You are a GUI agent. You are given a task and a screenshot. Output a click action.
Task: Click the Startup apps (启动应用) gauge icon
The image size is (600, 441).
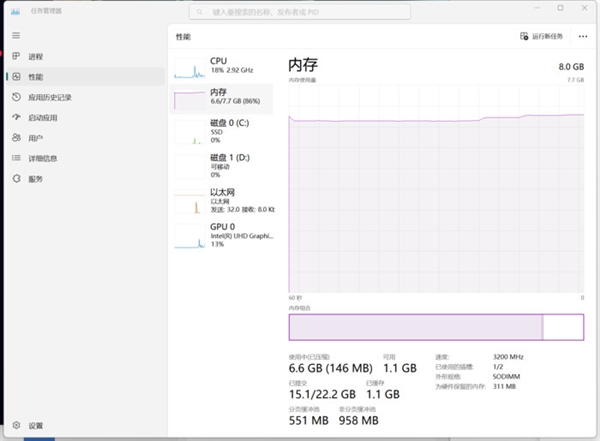16,117
